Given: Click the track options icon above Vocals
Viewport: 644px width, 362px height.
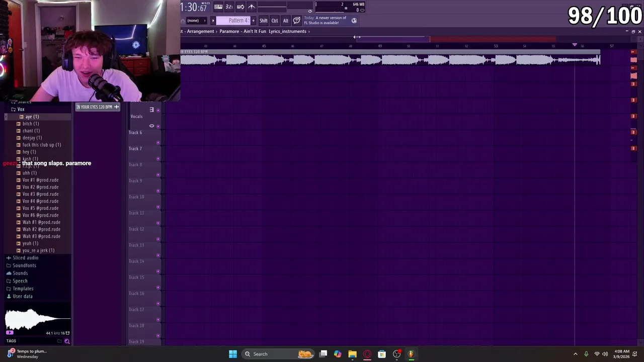Looking at the screenshot, I should point(151,110).
